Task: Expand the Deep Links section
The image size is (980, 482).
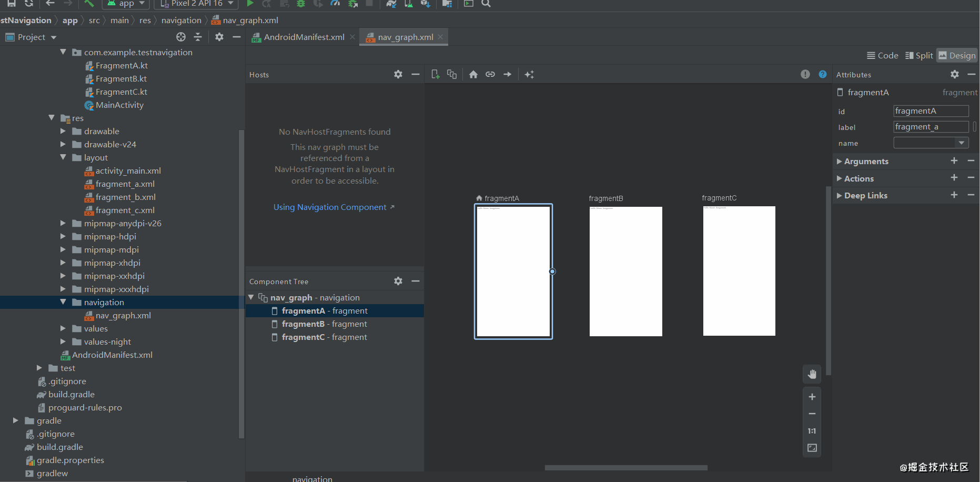Action: click(x=840, y=195)
